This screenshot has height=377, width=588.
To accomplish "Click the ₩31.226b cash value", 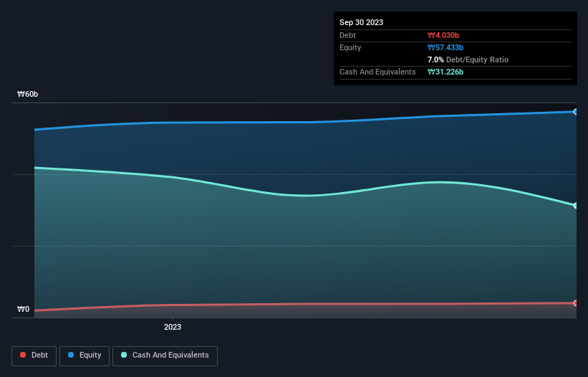I will pos(445,72).
